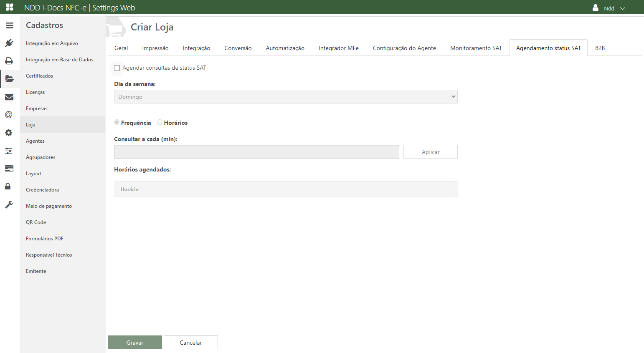Open the sliders adjustment icon

click(9, 151)
